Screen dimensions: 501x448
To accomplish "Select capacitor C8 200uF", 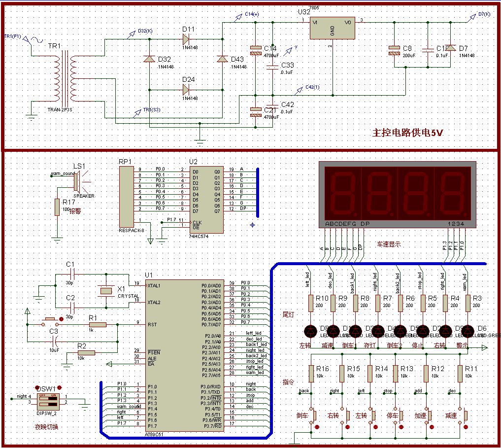I will click(394, 51).
